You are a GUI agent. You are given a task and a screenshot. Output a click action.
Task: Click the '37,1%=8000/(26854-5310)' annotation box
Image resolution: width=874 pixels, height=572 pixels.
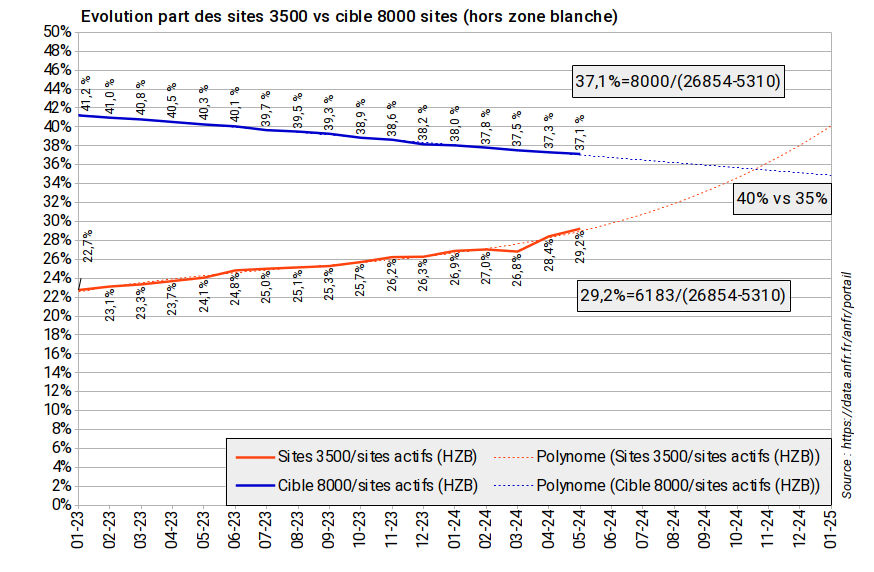pyautogui.click(x=676, y=81)
